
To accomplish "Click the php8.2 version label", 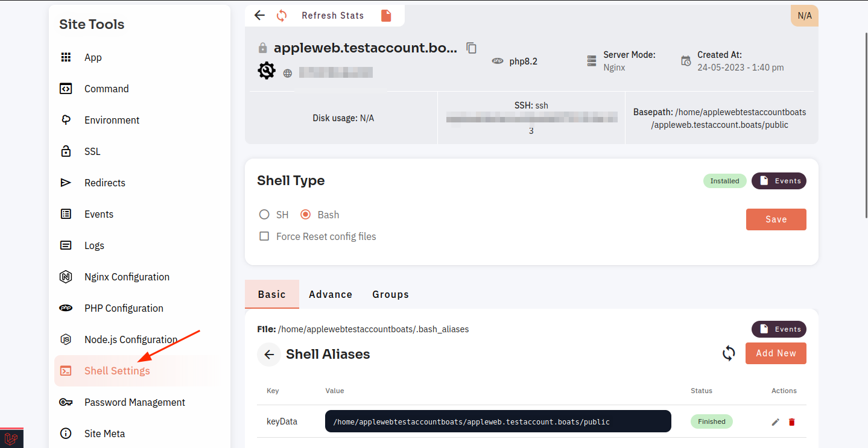I will coord(523,61).
